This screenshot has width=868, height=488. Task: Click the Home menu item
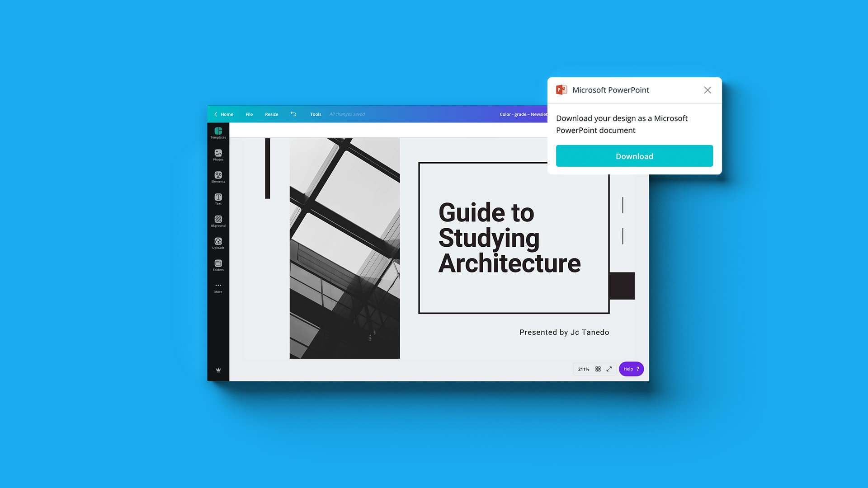[226, 114]
